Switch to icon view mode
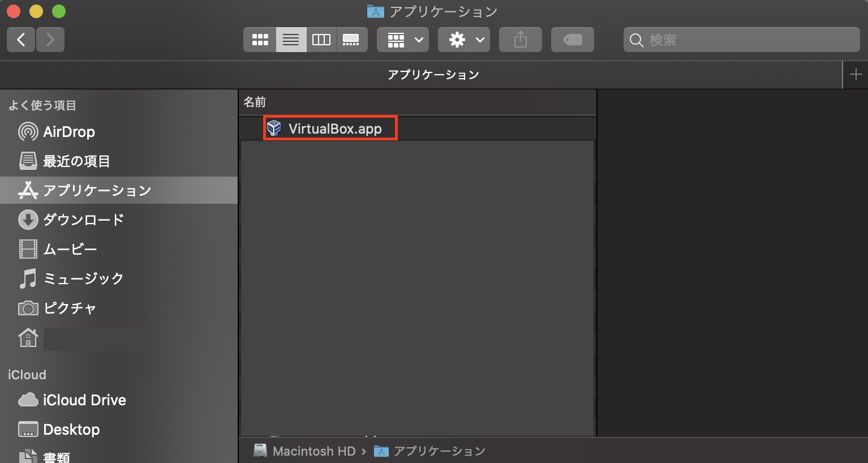 tap(260, 40)
